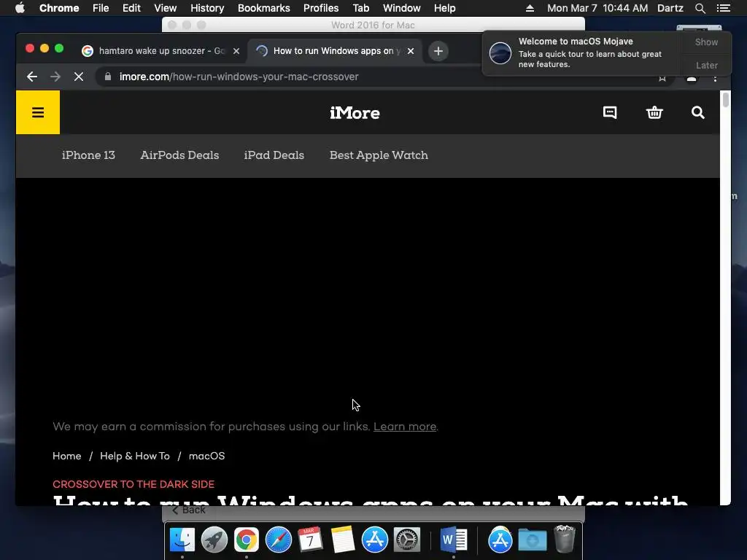Image resolution: width=747 pixels, height=560 pixels.
Task: Open System Preferences from the Dock
Action: coord(407,540)
